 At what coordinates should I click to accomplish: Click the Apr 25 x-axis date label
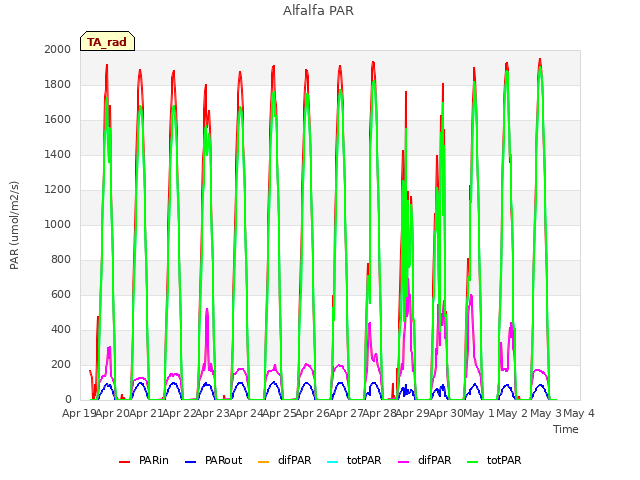pyautogui.click(x=279, y=413)
